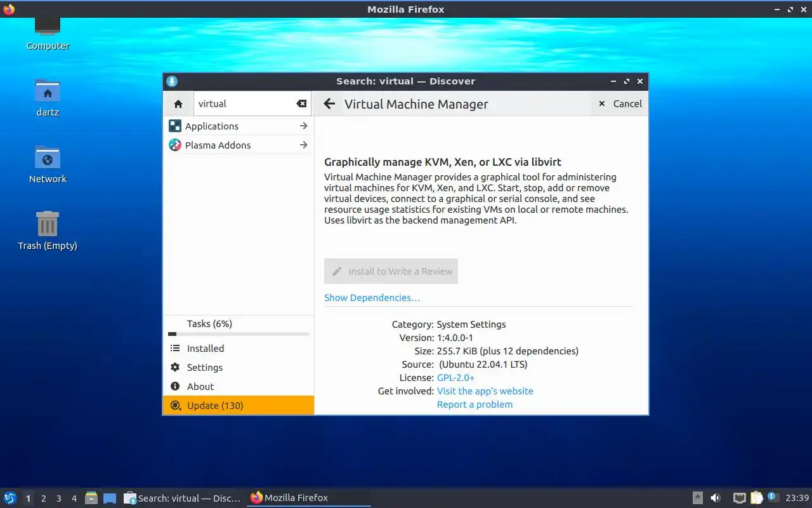The image size is (812, 508).
Task: Open the Trash (Empty) desktop icon
Action: (48, 231)
